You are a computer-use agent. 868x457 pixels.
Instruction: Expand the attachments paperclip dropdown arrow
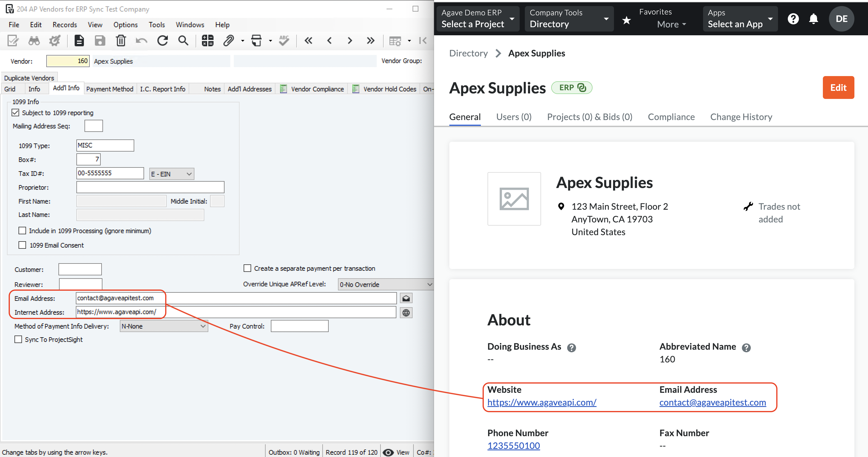pyautogui.click(x=243, y=41)
